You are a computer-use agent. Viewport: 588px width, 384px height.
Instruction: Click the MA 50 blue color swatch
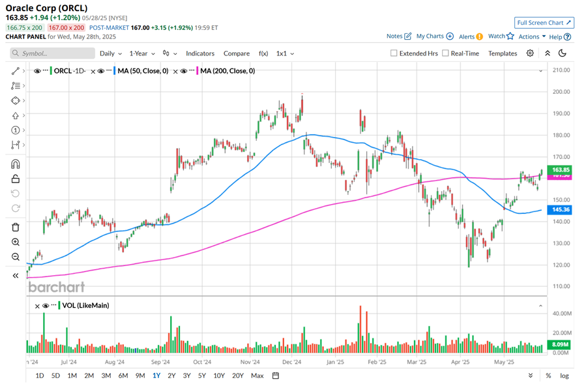[114, 71]
